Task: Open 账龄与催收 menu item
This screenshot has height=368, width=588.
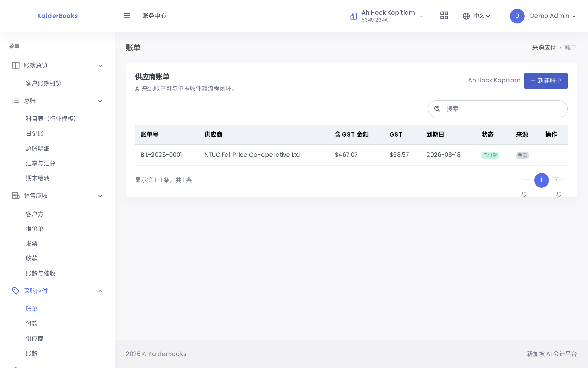Action: tap(41, 273)
